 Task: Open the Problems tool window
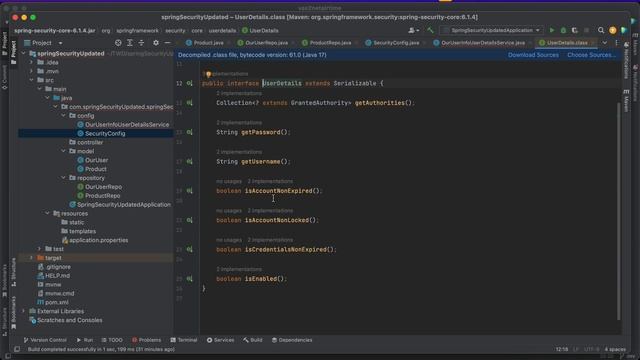coord(147,340)
